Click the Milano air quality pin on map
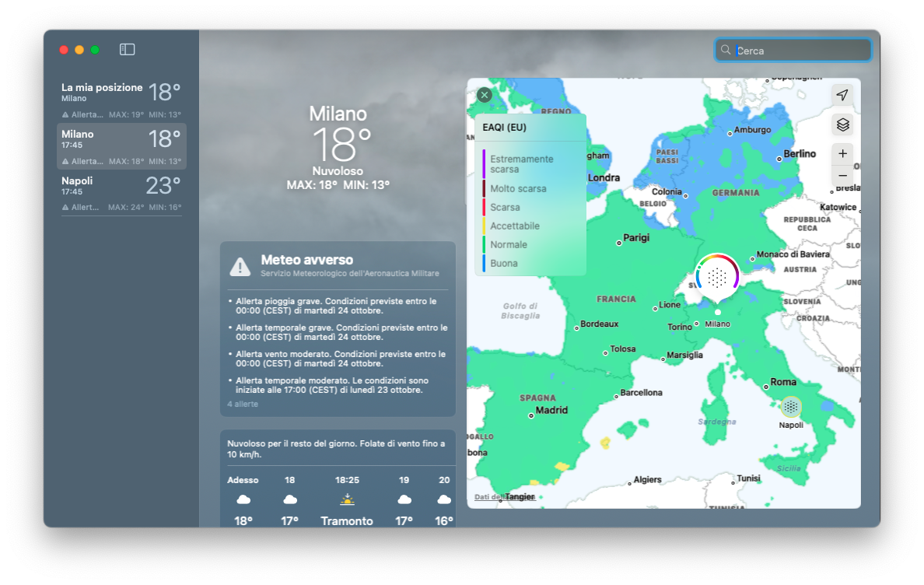924x585 pixels. coord(717,277)
